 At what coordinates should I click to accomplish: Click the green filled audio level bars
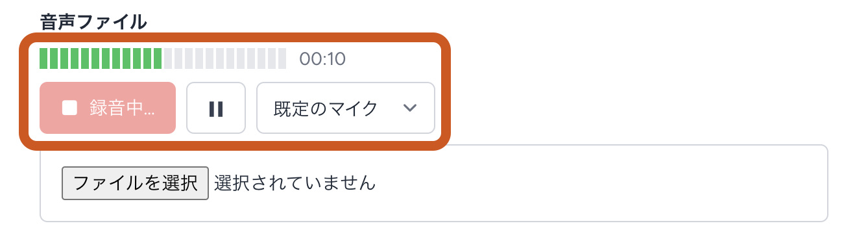[101, 58]
